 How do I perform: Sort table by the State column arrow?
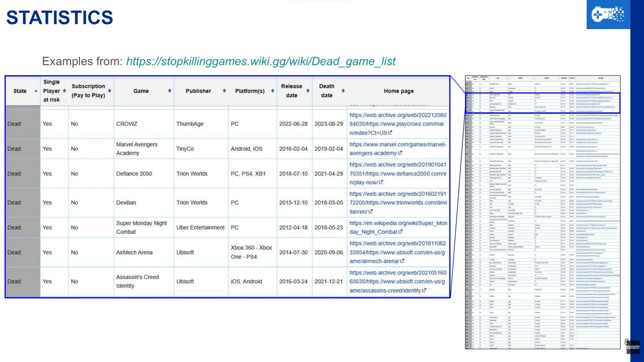[36, 91]
